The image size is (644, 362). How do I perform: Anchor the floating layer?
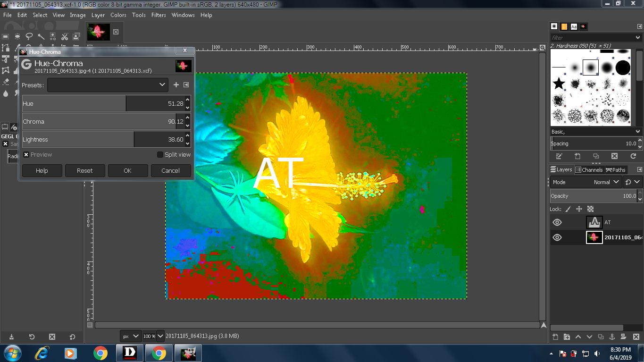[x=612, y=337]
